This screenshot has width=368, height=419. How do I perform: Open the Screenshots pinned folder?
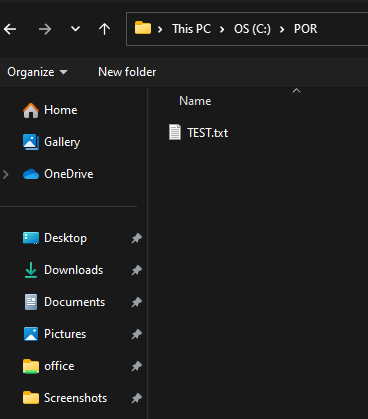(x=76, y=398)
